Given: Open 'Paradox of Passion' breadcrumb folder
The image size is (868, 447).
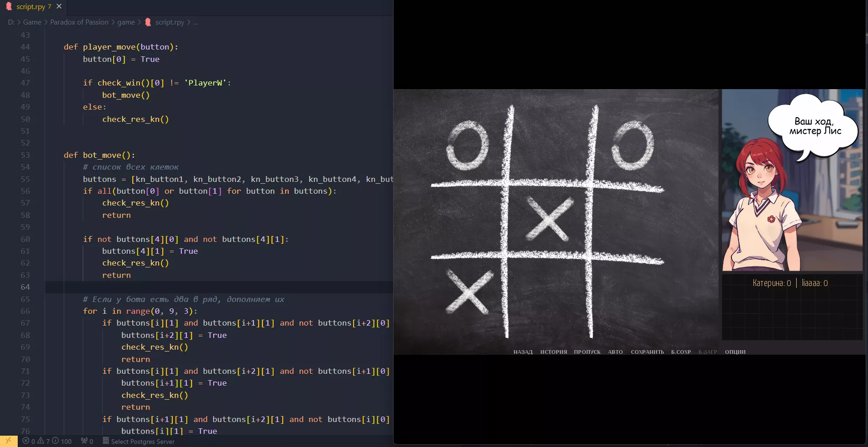Looking at the screenshot, I should [x=79, y=22].
